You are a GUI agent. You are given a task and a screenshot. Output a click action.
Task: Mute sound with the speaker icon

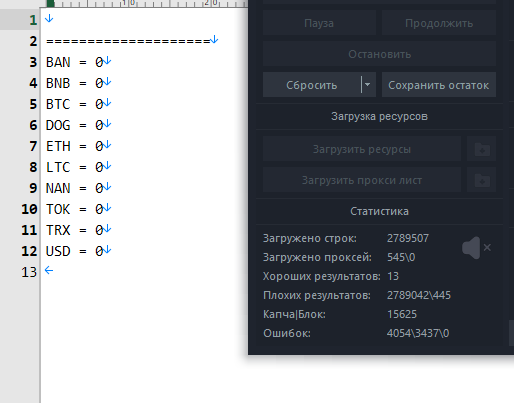click(476, 248)
